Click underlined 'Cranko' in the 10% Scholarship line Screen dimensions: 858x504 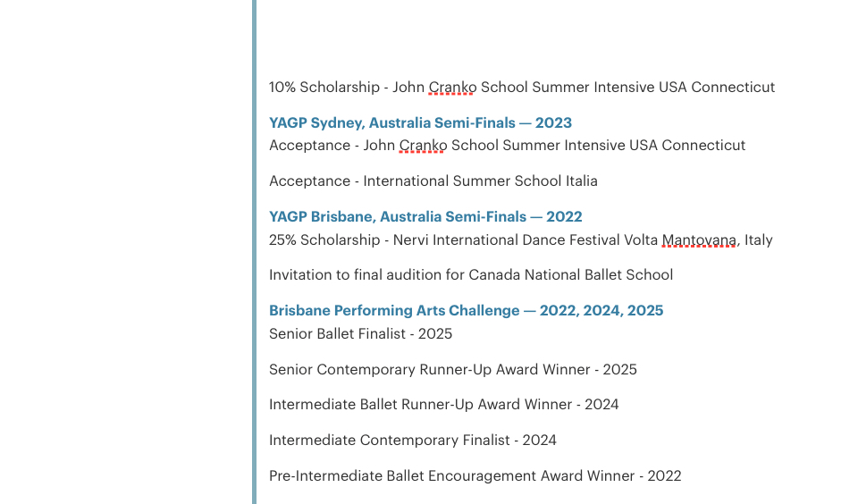coord(451,88)
